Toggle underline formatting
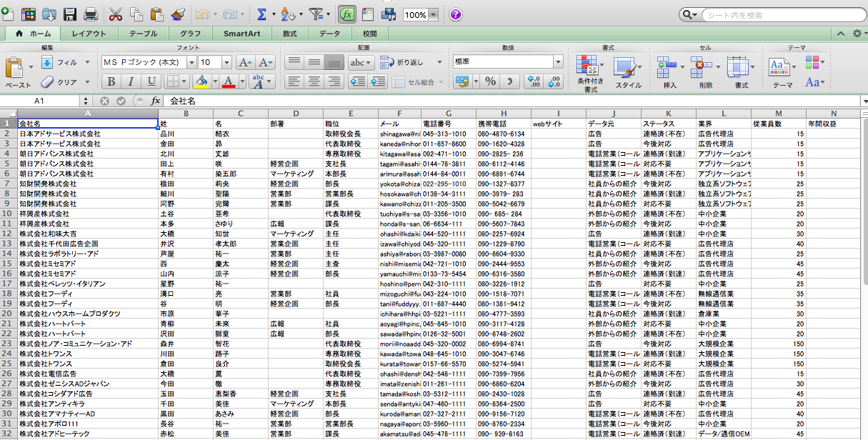Image resolution: width=868 pixels, height=440 pixels. click(151, 81)
